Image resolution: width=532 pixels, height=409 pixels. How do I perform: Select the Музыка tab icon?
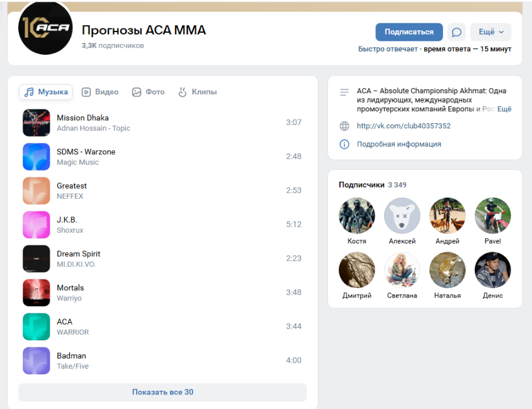29,92
